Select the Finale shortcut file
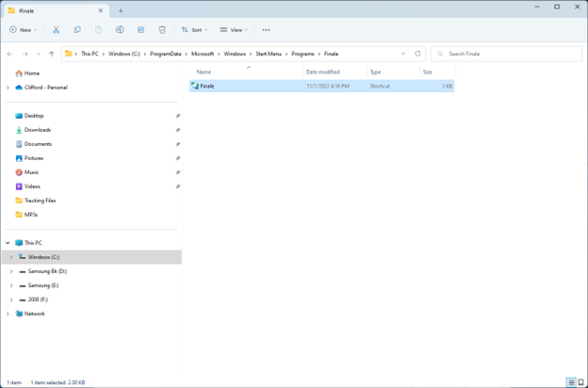The width and height of the screenshot is (588, 388). (x=207, y=86)
